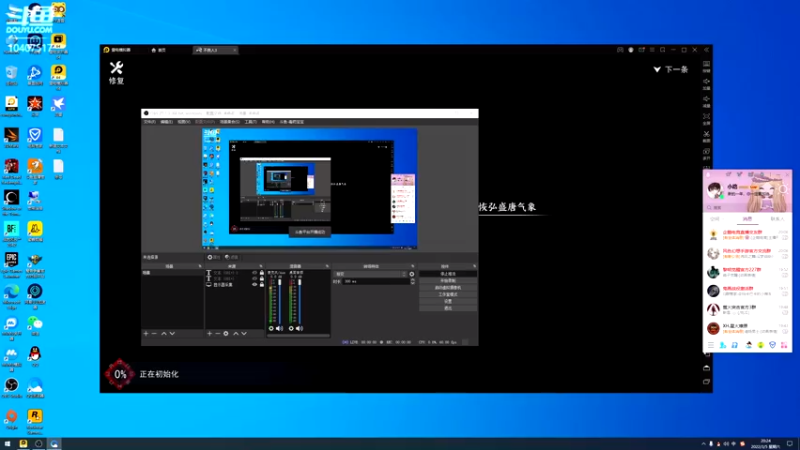Screen dimensions: 800x450
Task: Open OBS 文件 File menu
Action: pyautogui.click(x=149, y=122)
